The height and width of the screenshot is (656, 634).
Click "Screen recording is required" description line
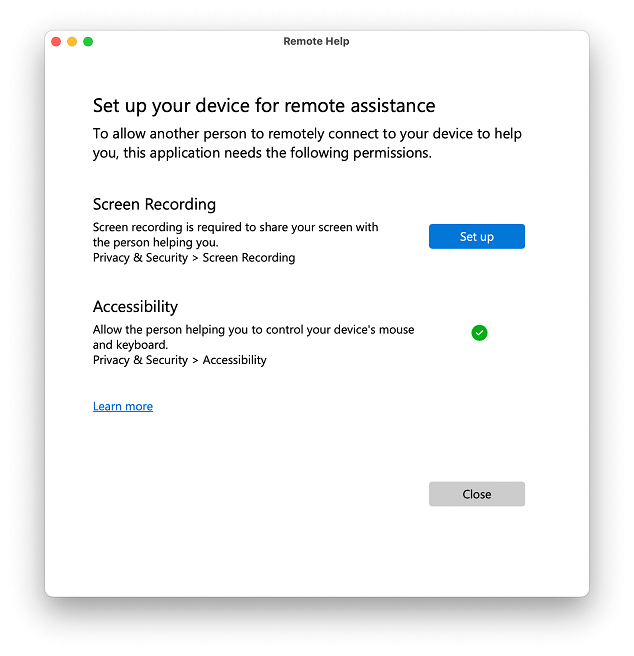(x=235, y=227)
